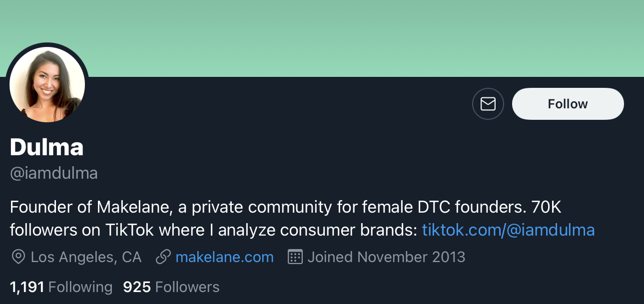Viewport: 644px width, 304px height.
Task: View the 925 Followers list
Action: [171, 287]
